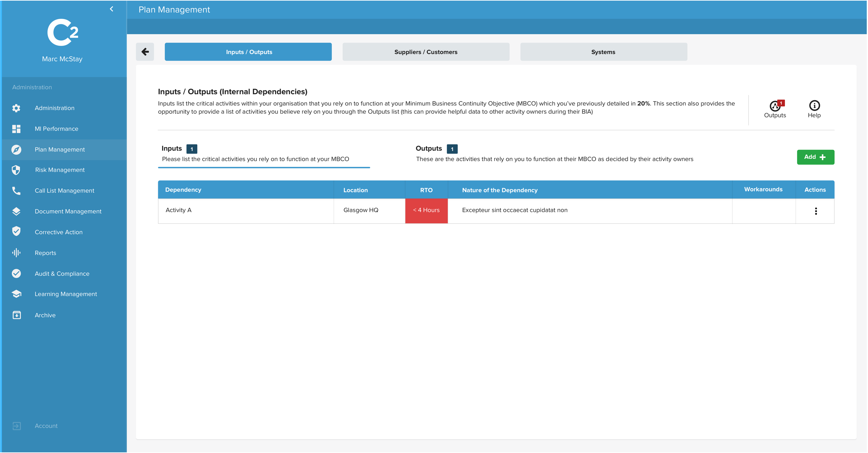868x453 pixels.
Task: Click the Administration settings gear icon
Action: pyautogui.click(x=15, y=107)
